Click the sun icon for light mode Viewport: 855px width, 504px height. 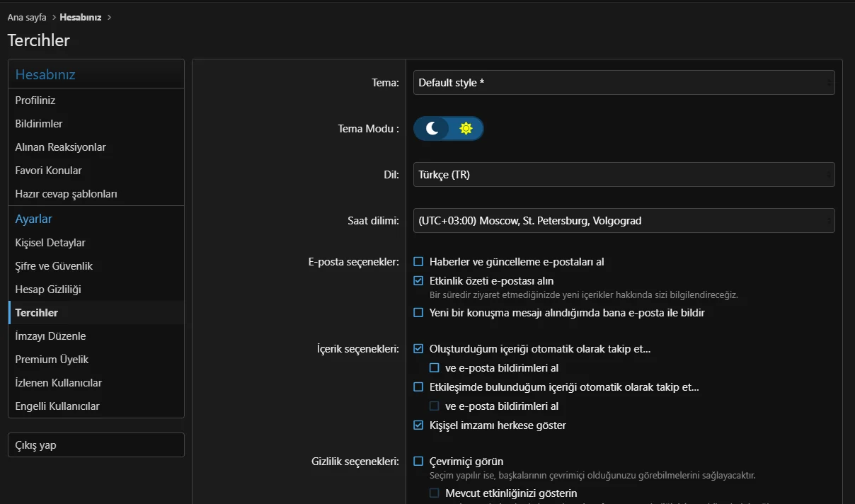466,128
